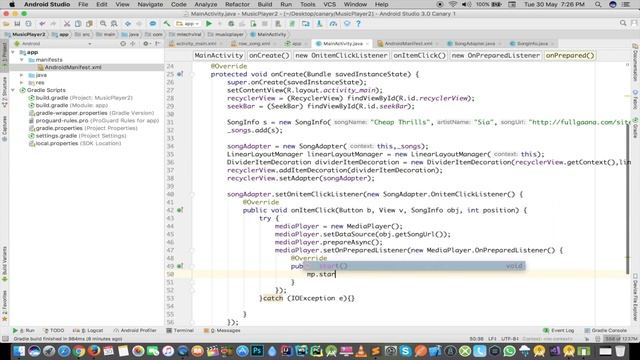
Task: Toggle the Gradle panel on right edge
Action: [x=636, y=127]
